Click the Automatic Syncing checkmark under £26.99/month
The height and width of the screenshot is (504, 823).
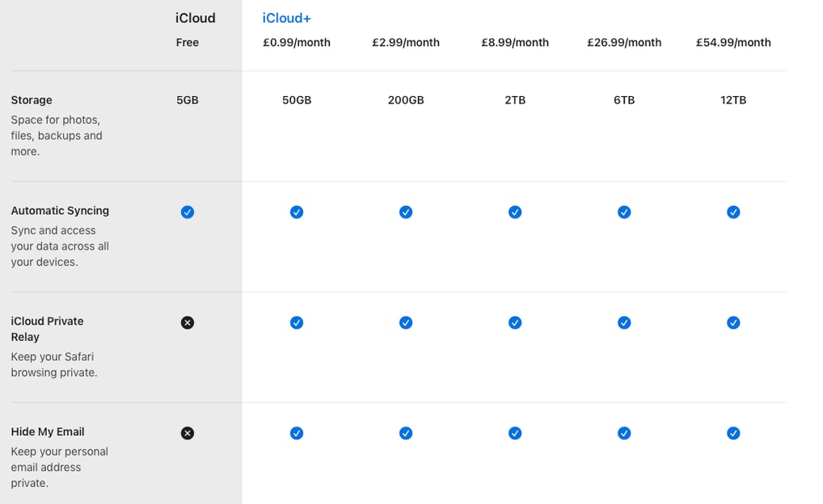tap(624, 212)
